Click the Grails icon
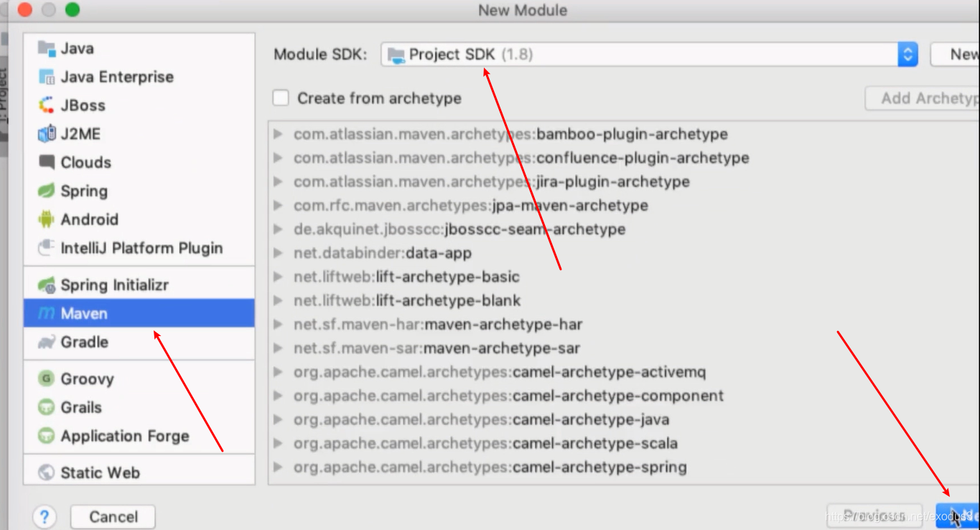The image size is (980, 530). 47,407
